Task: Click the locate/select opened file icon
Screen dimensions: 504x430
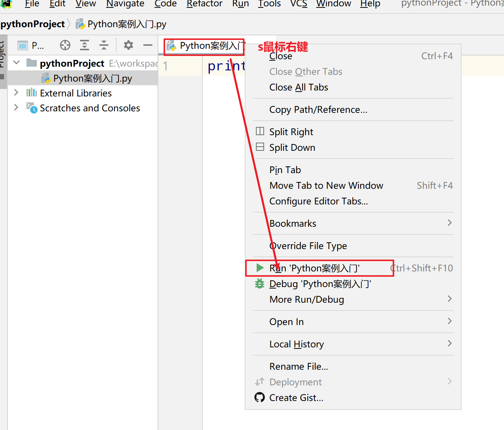Action: coord(65,45)
